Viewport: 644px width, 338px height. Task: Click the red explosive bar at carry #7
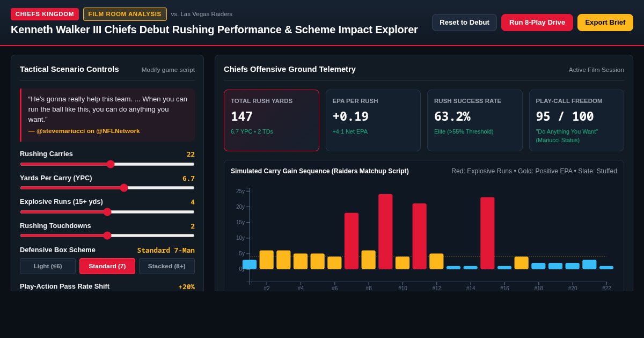(352, 241)
